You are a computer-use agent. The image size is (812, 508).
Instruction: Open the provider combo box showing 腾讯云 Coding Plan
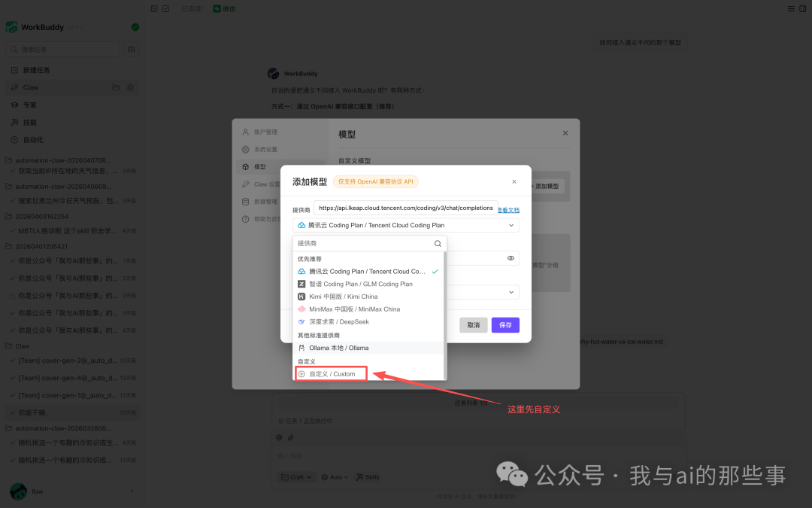(x=405, y=225)
